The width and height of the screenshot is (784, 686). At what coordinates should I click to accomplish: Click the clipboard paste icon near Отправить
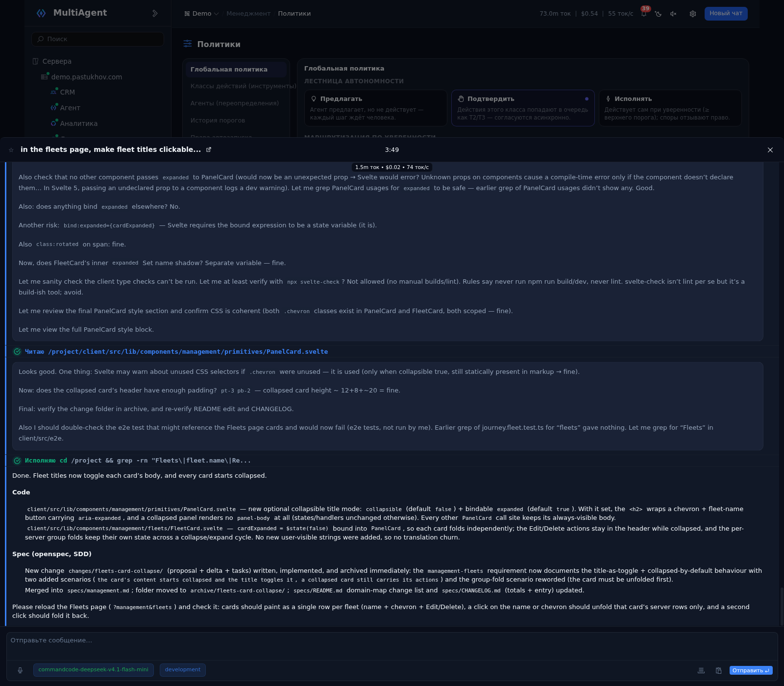[718, 670]
